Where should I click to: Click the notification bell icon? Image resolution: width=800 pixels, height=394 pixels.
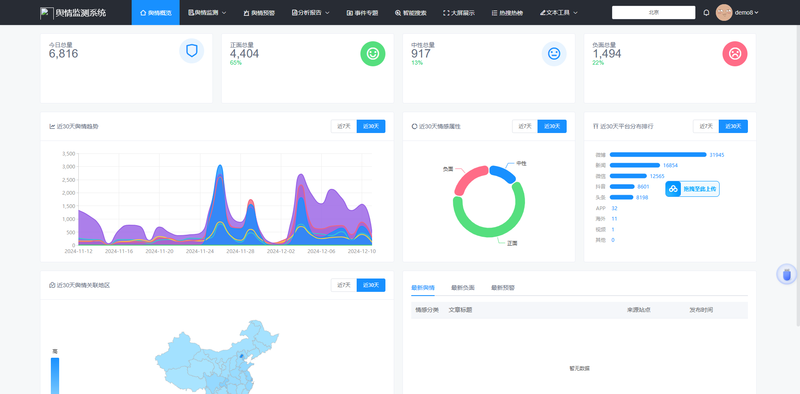click(x=706, y=13)
